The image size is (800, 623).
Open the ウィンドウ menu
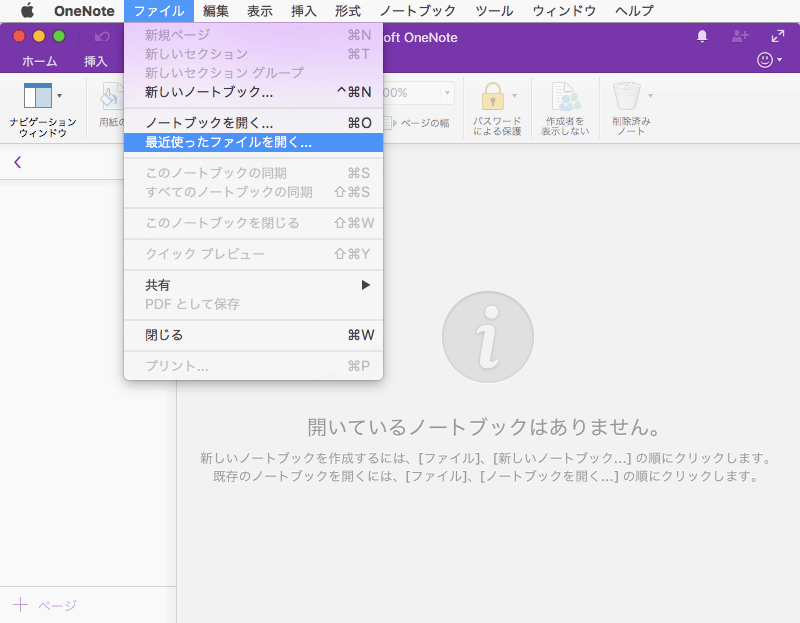coord(564,11)
